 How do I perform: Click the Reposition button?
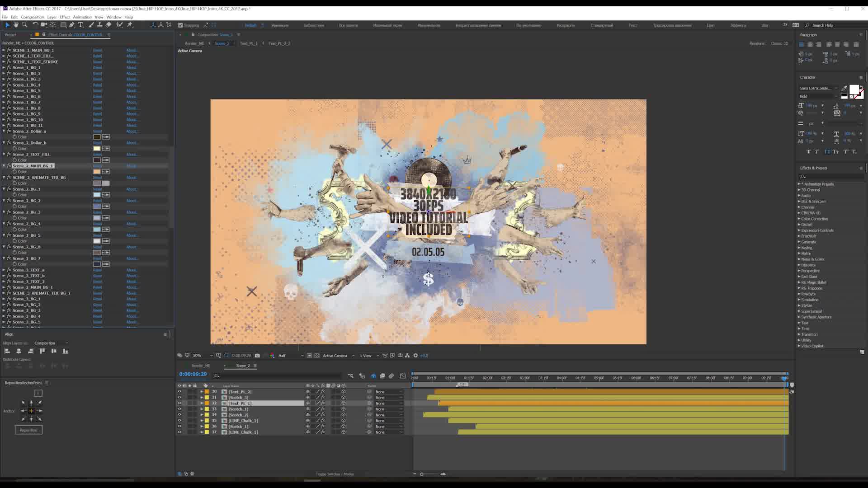[28, 430]
